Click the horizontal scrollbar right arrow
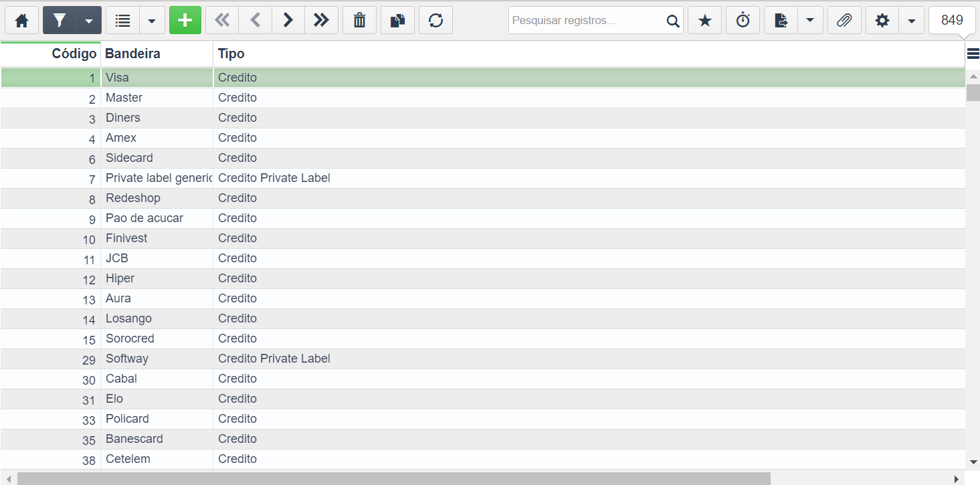 (x=957, y=478)
